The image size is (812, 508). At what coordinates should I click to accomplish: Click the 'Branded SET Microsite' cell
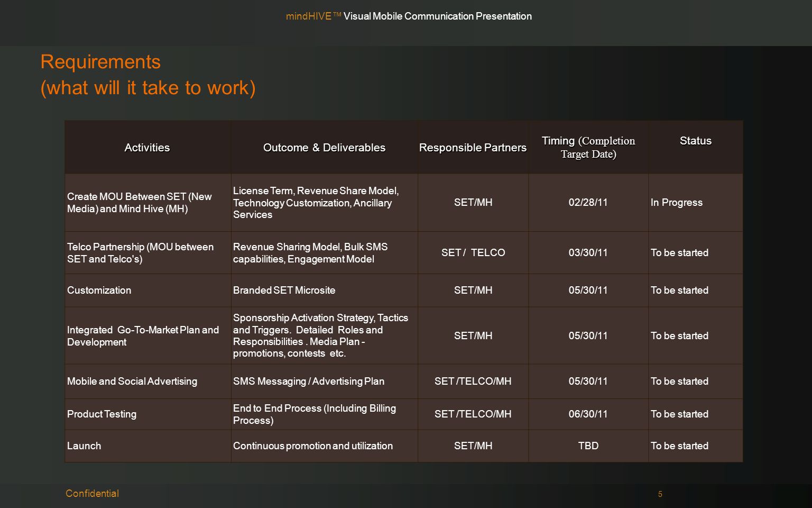[324, 290]
